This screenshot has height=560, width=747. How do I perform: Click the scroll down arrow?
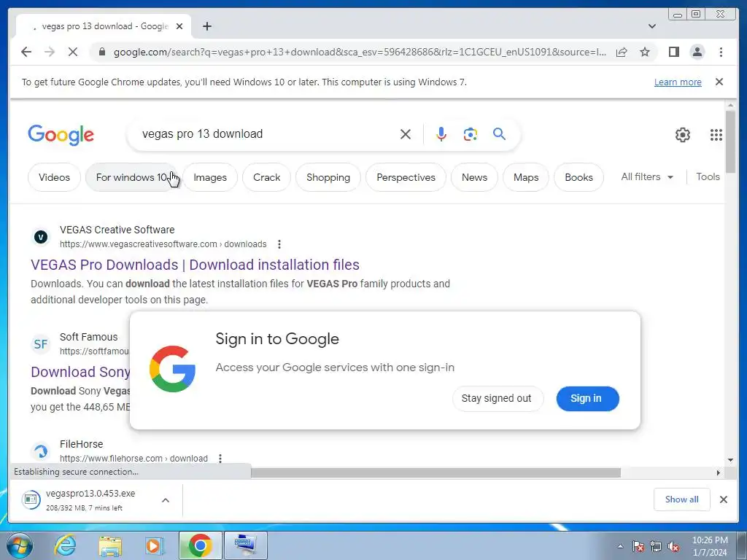click(x=730, y=460)
